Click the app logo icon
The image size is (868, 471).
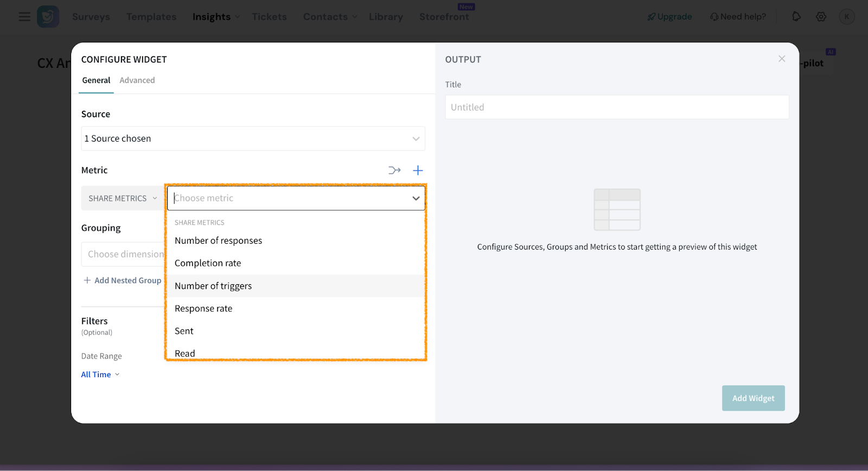tap(48, 17)
